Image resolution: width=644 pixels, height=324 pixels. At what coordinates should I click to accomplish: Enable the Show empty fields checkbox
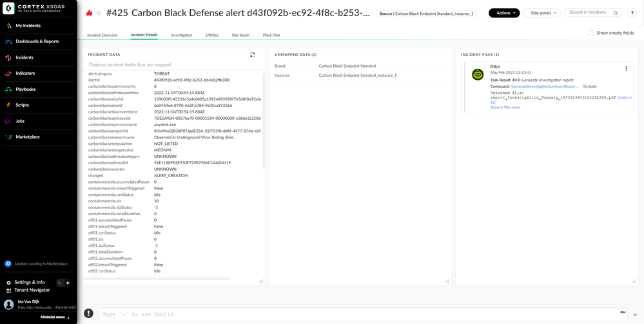coord(591,33)
